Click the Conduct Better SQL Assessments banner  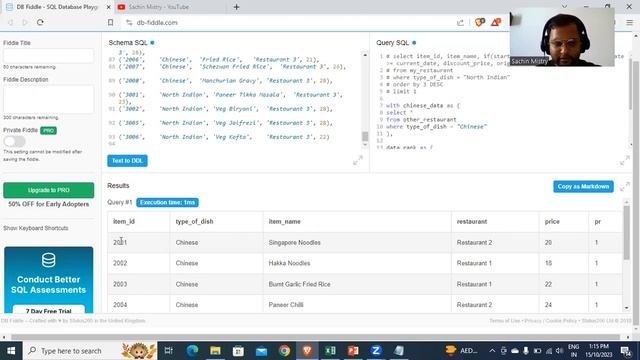(x=49, y=280)
